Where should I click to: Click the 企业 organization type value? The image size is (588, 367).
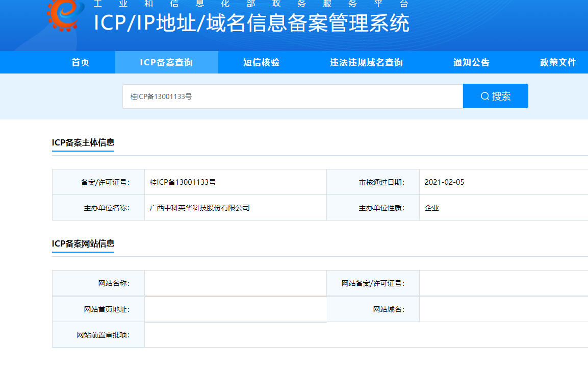tap(431, 208)
